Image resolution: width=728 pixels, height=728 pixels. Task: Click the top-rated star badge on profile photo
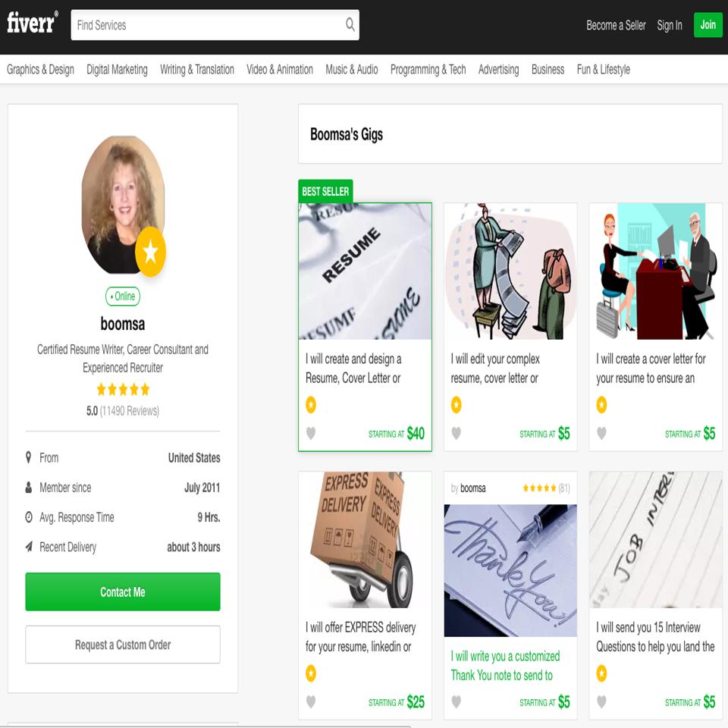150,251
